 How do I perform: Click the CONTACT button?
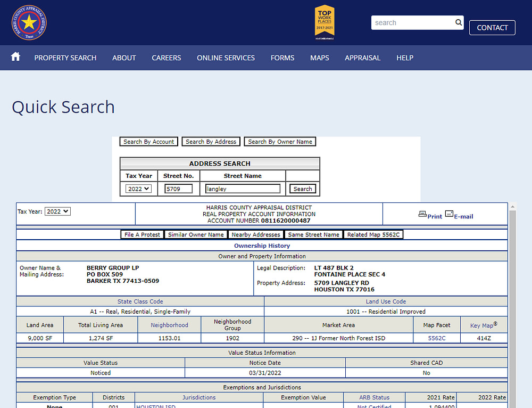(x=492, y=28)
